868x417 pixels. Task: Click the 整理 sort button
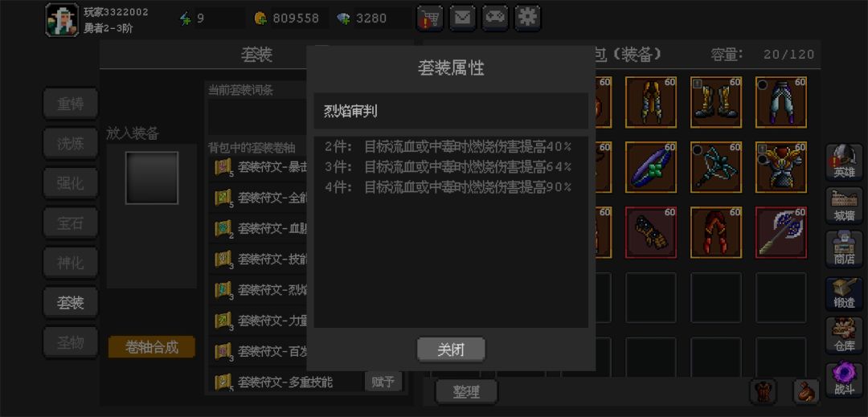click(466, 391)
